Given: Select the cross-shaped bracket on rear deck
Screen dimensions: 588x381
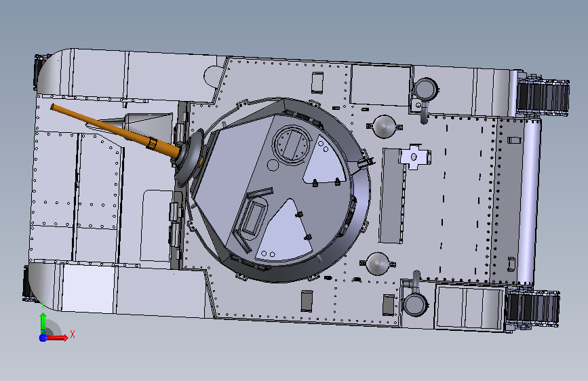Looking at the screenshot, I should point(414,157).
